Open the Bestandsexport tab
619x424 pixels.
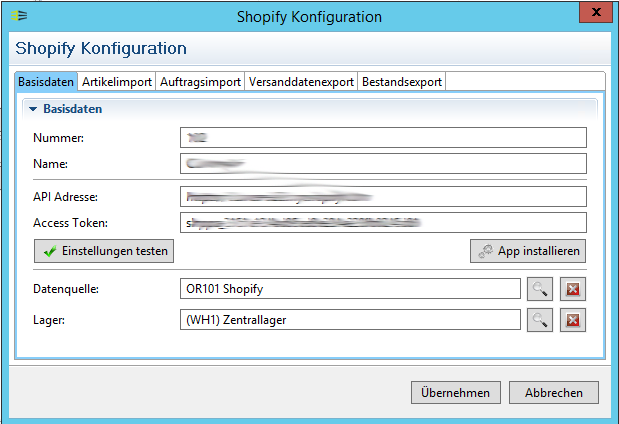(x=402, y=82)
